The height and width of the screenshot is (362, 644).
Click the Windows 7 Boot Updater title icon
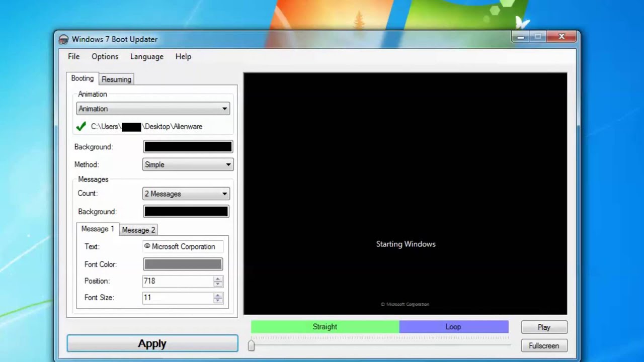coord(63,40)
